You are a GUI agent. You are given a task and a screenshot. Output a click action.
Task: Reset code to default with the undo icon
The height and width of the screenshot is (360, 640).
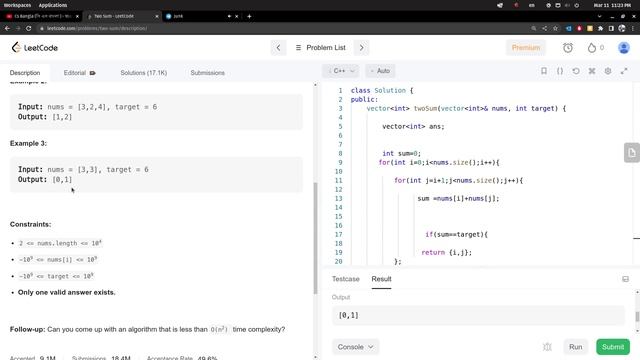(x=576, y=71)
